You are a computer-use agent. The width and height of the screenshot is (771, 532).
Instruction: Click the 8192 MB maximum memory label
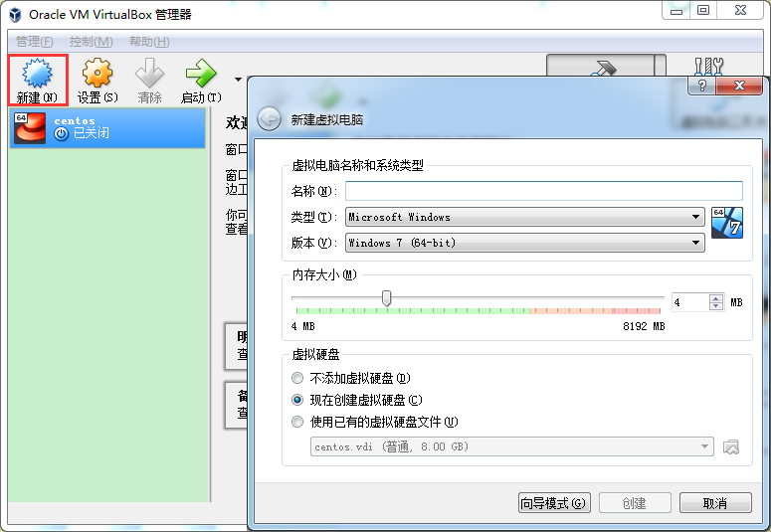[x=644, y=326]
